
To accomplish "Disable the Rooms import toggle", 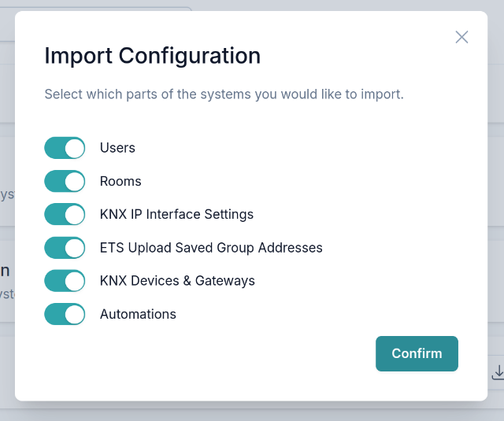I will tap(65, 181).
